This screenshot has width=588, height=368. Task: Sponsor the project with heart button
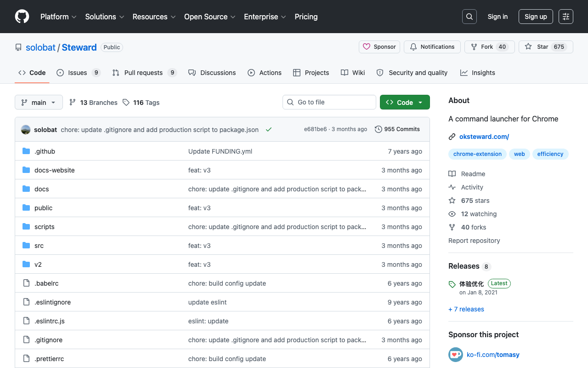tap(379, 47)
